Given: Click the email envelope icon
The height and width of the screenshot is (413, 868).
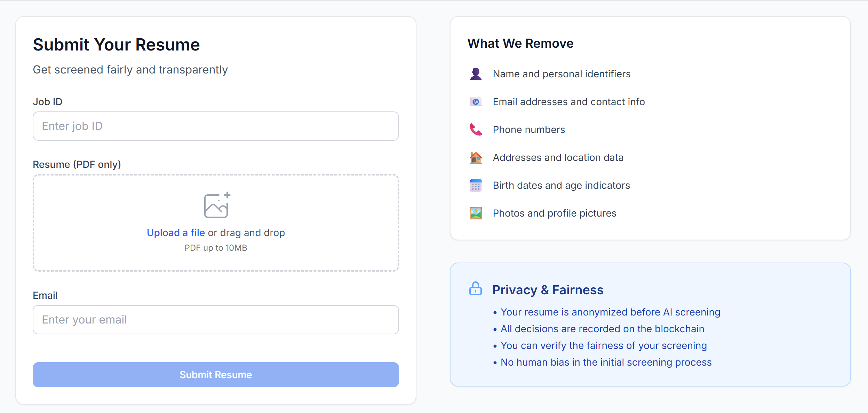Looking at the screenshot, I should click(476, 102).
